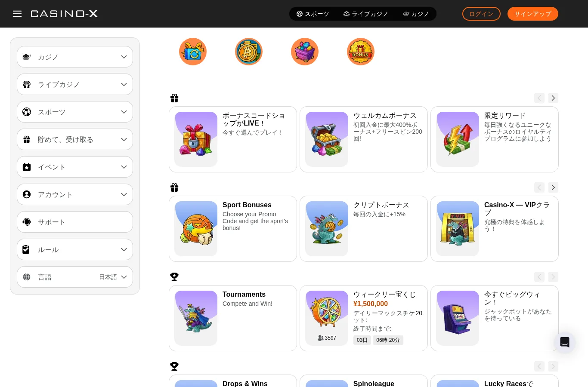Next arrow for Drops & Wins carousel row
Image resolution: width=588 pixels, height=387 pixels.
pos(553,366)
